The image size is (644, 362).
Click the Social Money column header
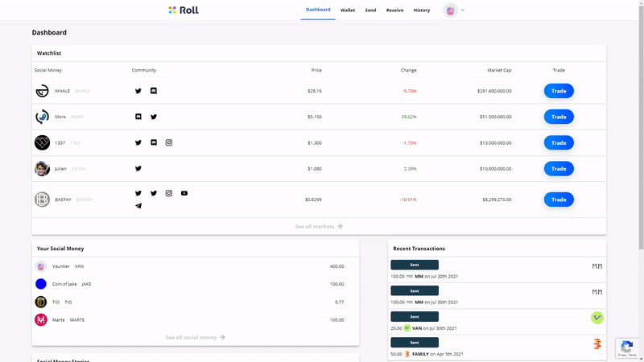(48, 70)
